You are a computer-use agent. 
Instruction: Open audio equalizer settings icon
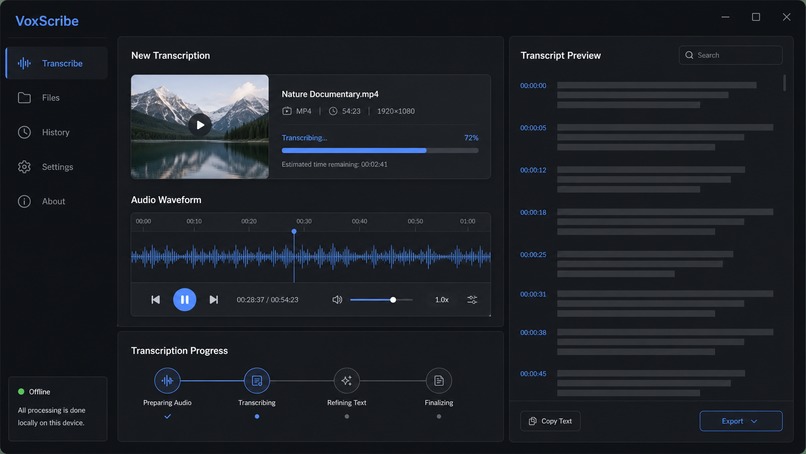[472, 300]
